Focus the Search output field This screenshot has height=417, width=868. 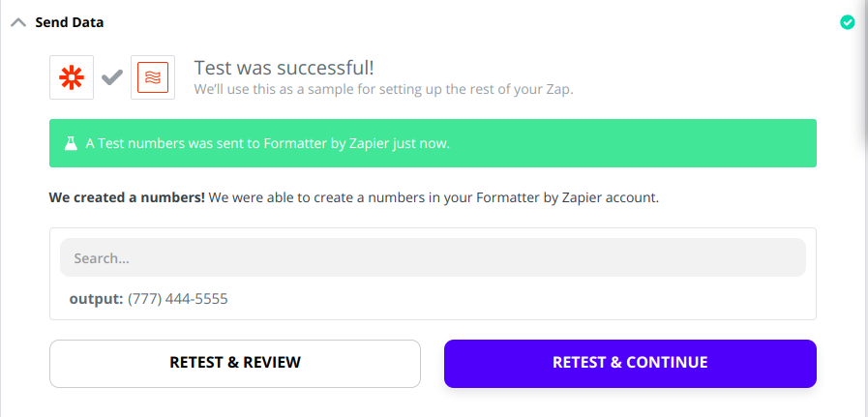click(x=433, y=257)
